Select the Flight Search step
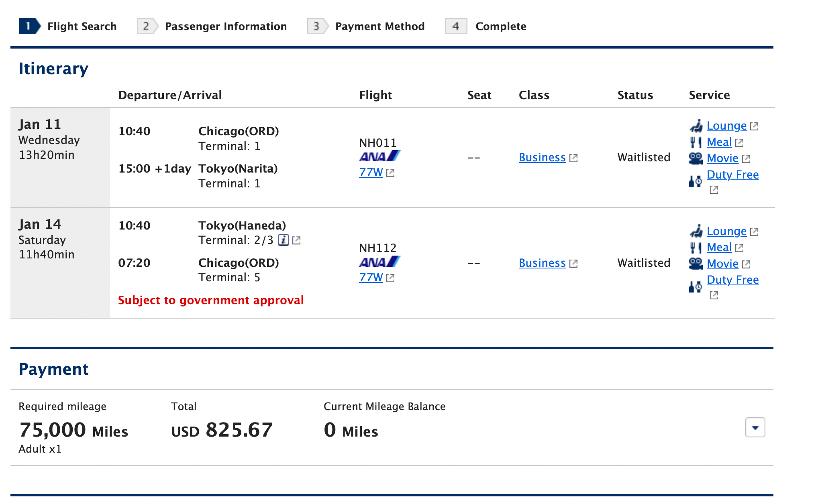This screenshot has width=816, height=504. click(x=68, y=26)
